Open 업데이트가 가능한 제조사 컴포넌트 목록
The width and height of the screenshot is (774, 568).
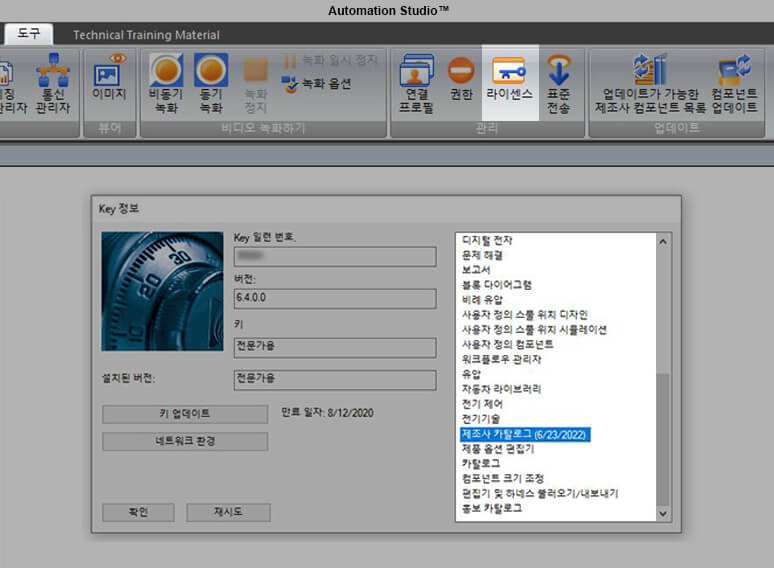(x=651, y=84)
